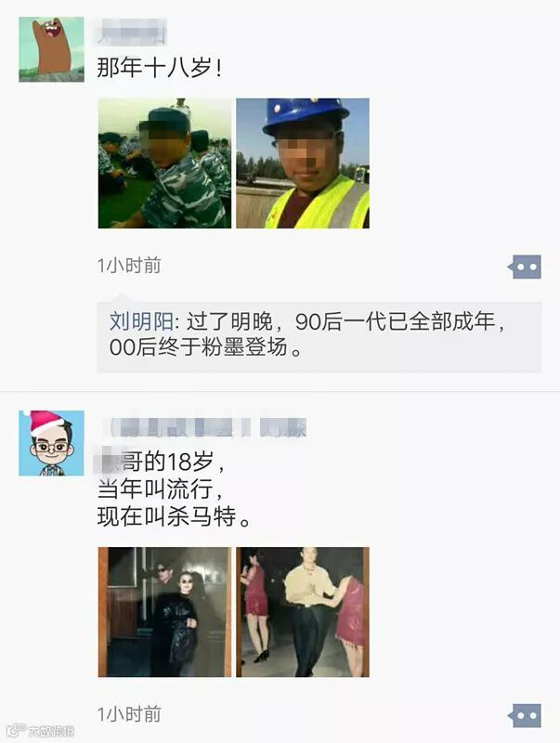
Task: Tap the blurred username of the second post
Action: coord(205,427)
